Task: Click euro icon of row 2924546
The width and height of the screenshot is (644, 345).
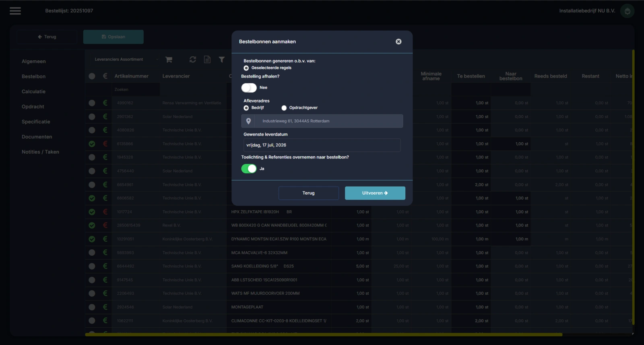Action: 105,307
